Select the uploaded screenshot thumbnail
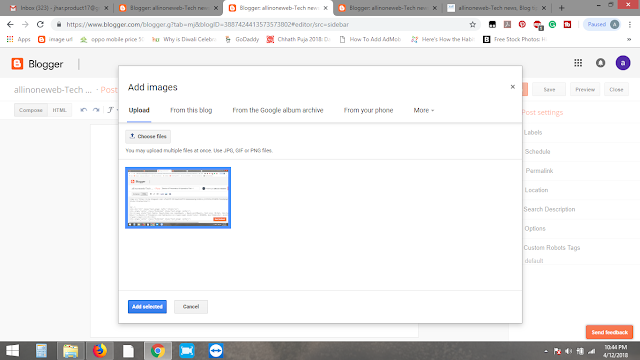The width and height of the screenshot is (640, 360). point(178,198)
